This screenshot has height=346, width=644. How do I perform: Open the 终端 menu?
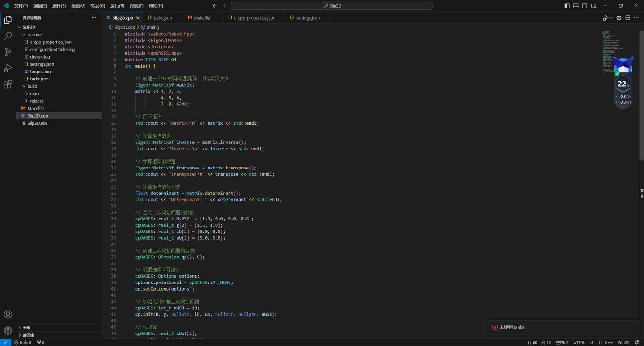coord(136,6)
